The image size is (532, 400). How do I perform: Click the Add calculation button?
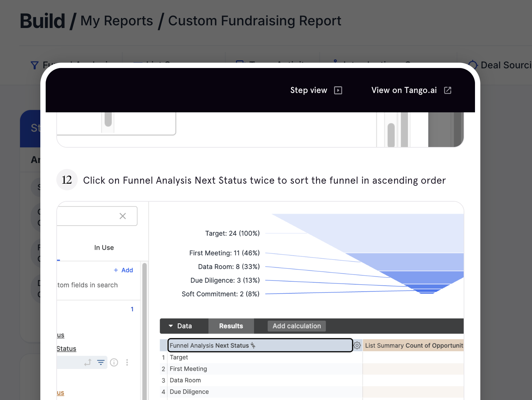(x=297, y=326)
